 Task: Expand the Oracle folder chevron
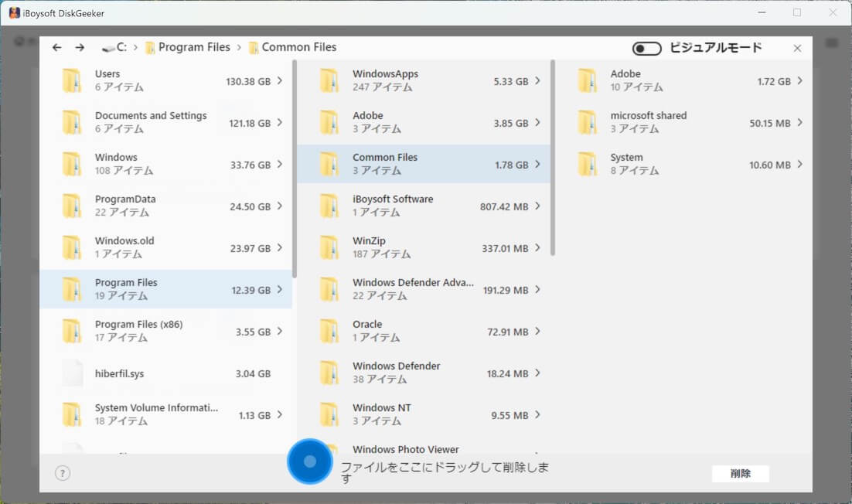(537, 332)
